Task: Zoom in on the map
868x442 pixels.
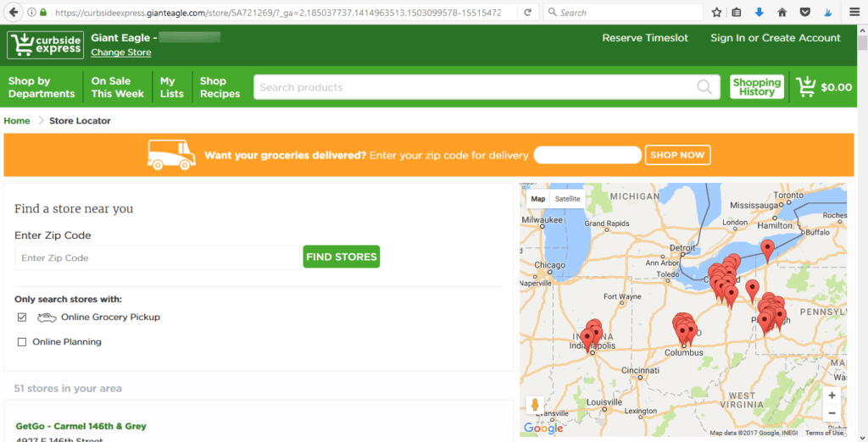Action: pos(832,395)
